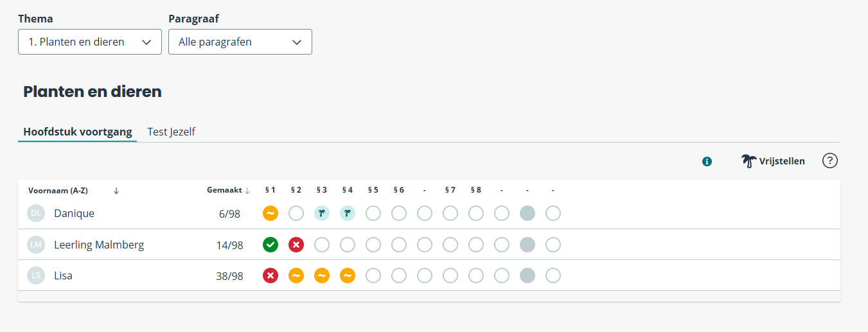Click Lisa's filled grey circle progress marker

pyautogui.click(x=527, y=275)
